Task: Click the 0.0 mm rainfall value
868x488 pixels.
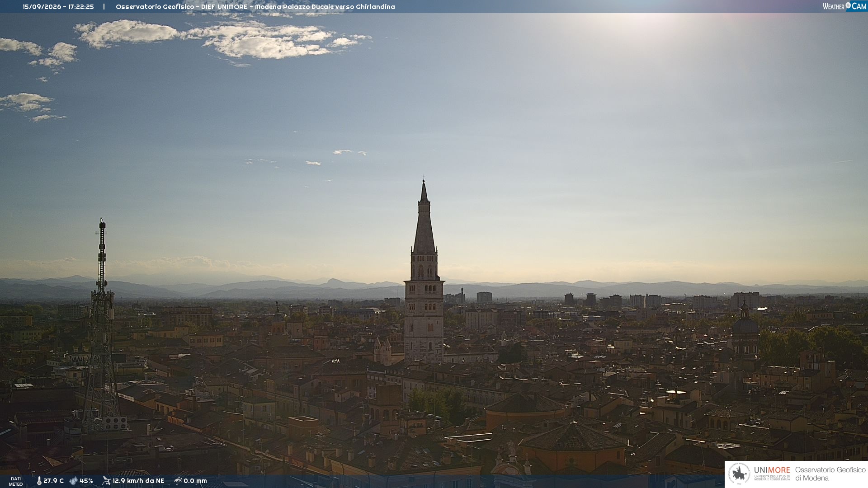Action: [195, 481]
